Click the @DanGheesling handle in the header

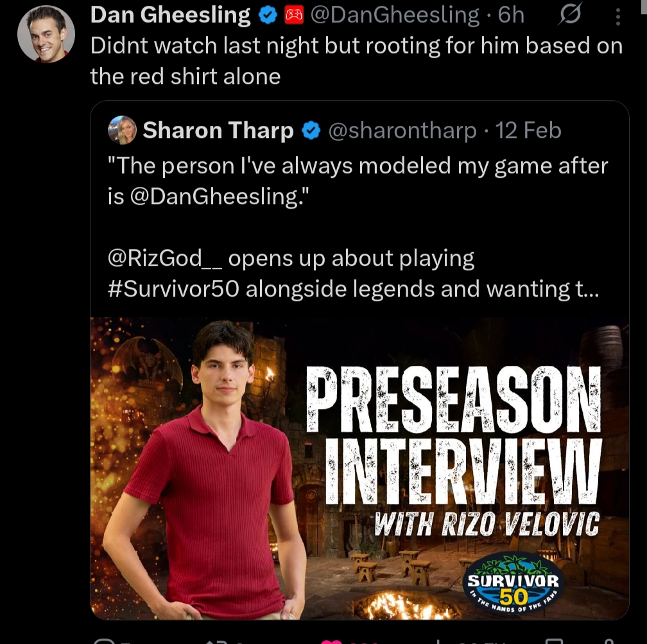coord(395,15)
